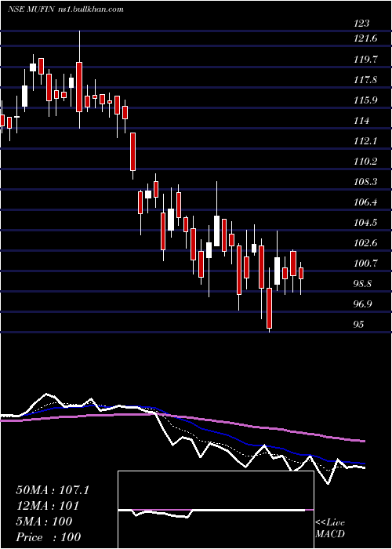Click the 123 price axis label
Image resolution: width=392 pixels, height=549 pixels.
tap(361, 24)
